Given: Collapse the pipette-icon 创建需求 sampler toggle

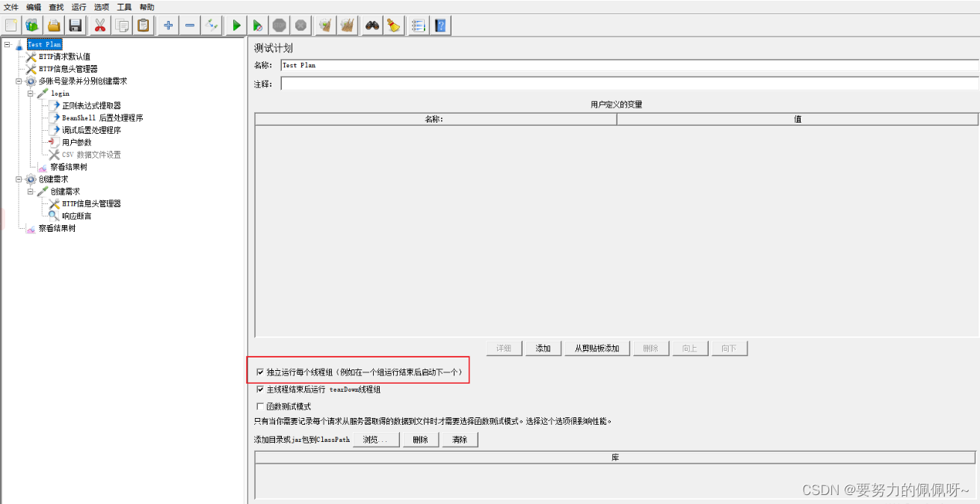Looking at the screenshot, I should [x=31, y=191].
